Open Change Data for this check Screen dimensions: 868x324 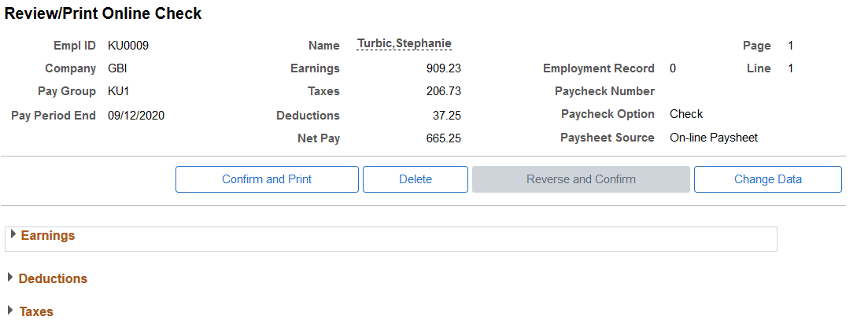768,179
